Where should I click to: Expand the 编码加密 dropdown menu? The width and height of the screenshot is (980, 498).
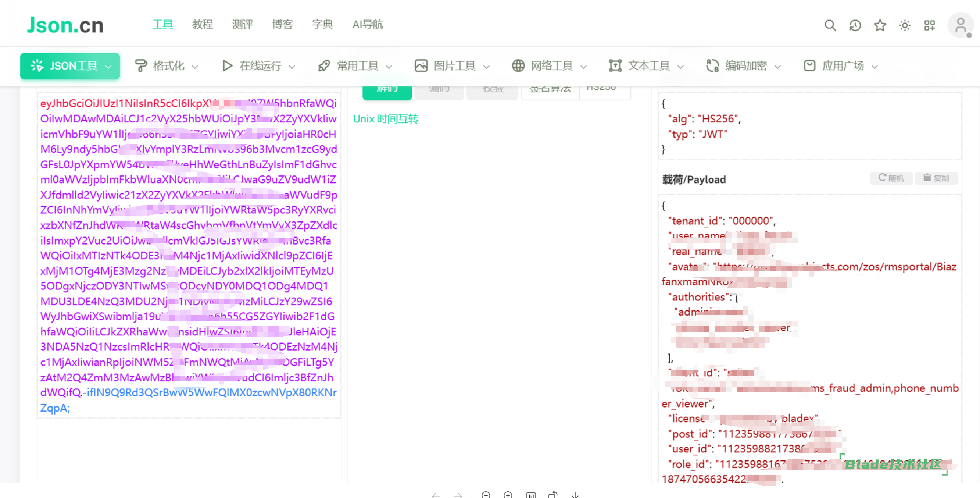tap(743, 66)
